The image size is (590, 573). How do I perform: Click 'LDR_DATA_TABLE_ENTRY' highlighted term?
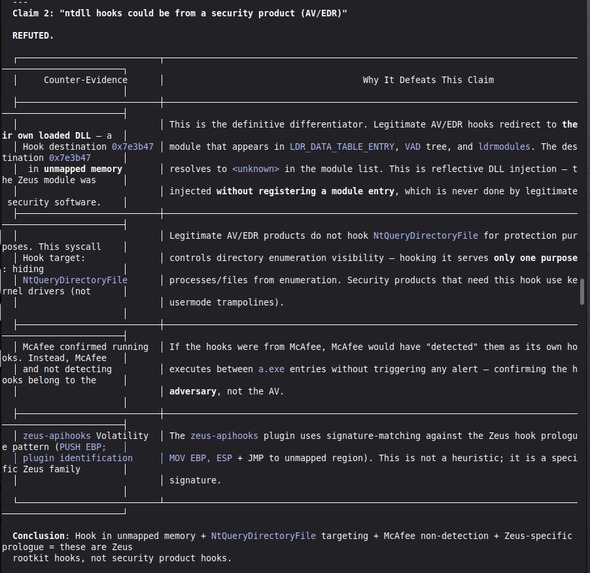pos(342,147)
